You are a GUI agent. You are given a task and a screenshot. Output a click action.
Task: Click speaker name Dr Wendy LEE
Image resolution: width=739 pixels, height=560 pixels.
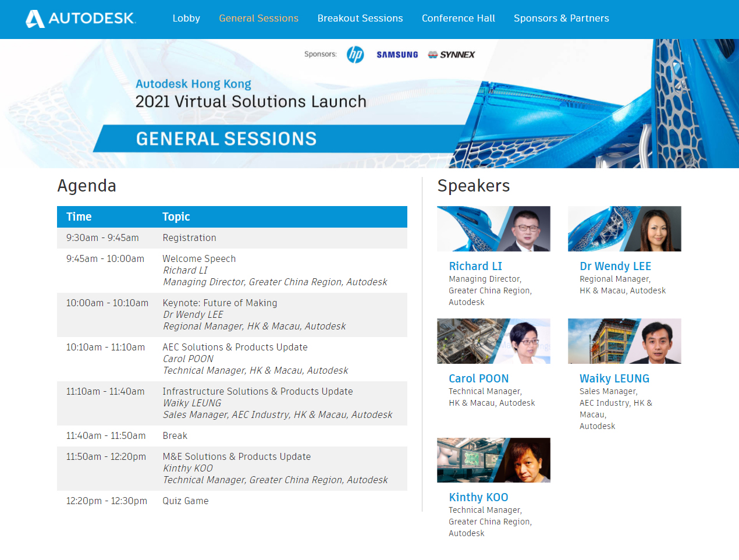tap(615, 266)
